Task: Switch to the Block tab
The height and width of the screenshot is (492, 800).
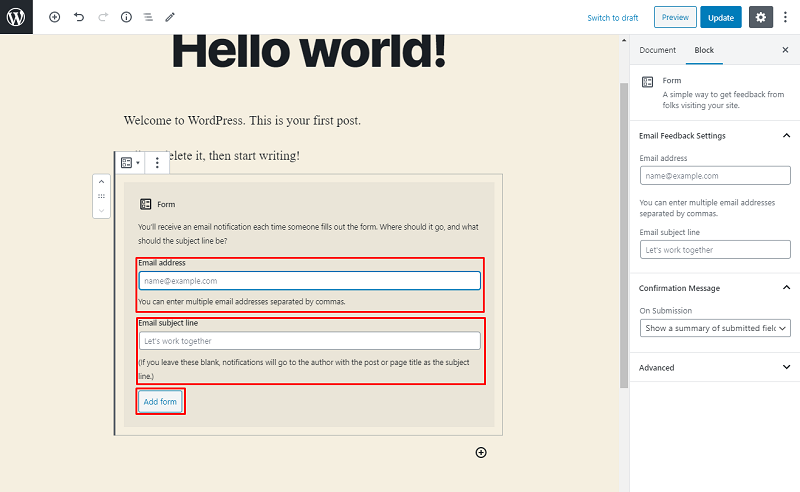Action: 704,50
